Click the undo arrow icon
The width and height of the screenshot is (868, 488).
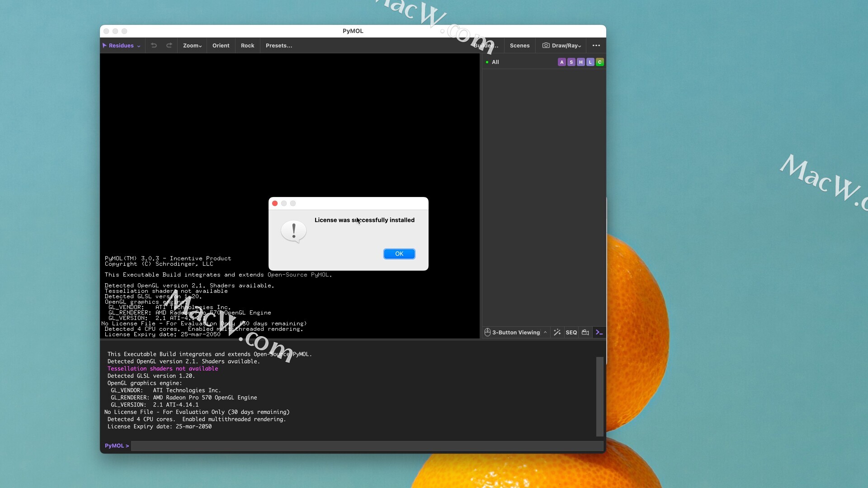[154, 46]
